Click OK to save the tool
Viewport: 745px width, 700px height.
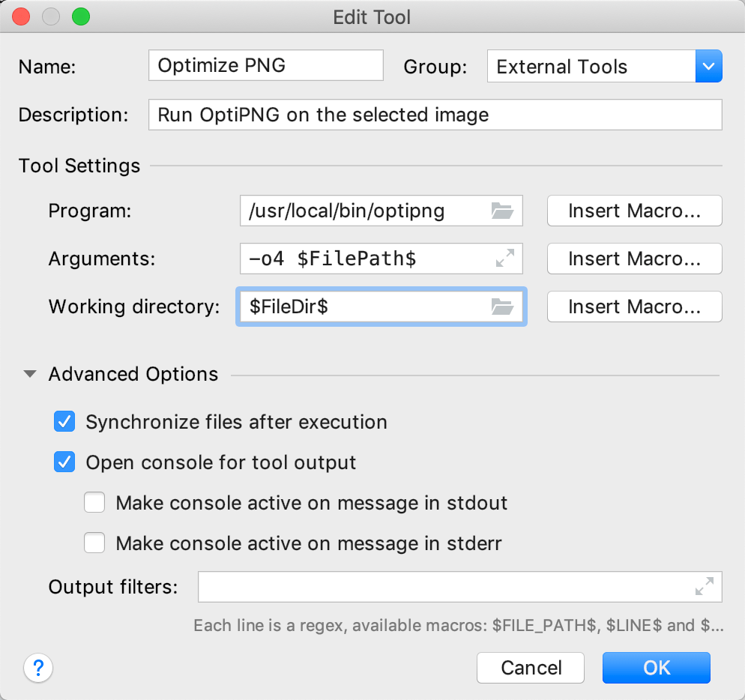[656, 667]
